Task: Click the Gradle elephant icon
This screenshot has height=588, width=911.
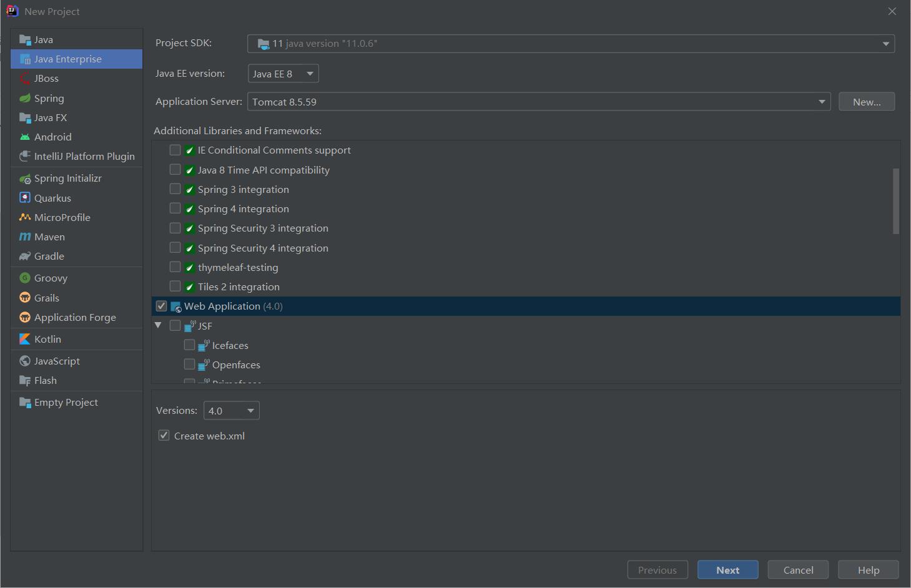Action: (x=25, y=256)
